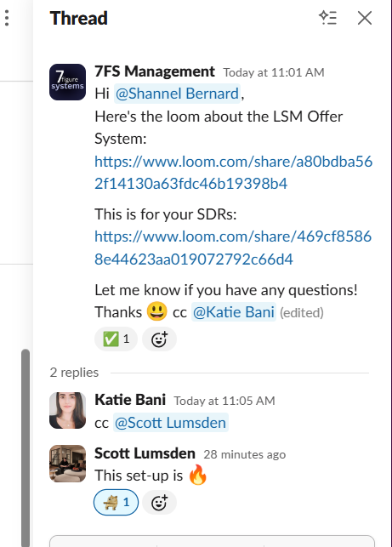The height and width of the screenshot is (547, 392).
Task: Open the three-dot more options menu
Action: click(x=7, y=18)
